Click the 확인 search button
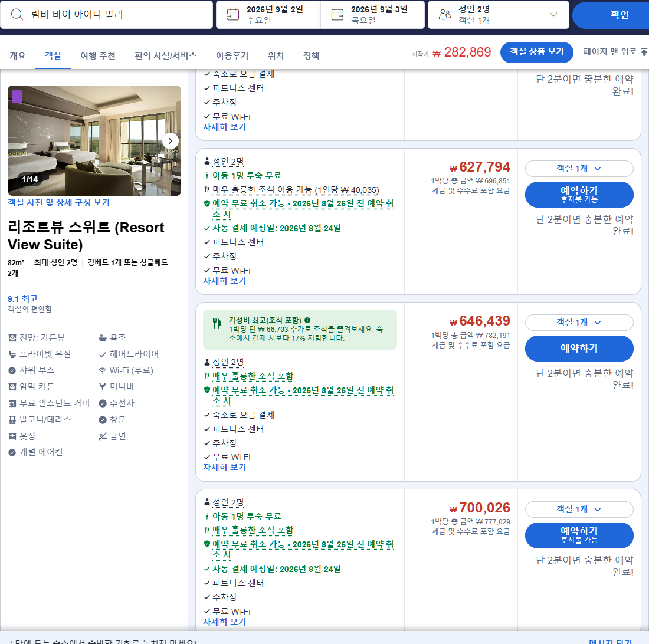 tap(611, 15)
